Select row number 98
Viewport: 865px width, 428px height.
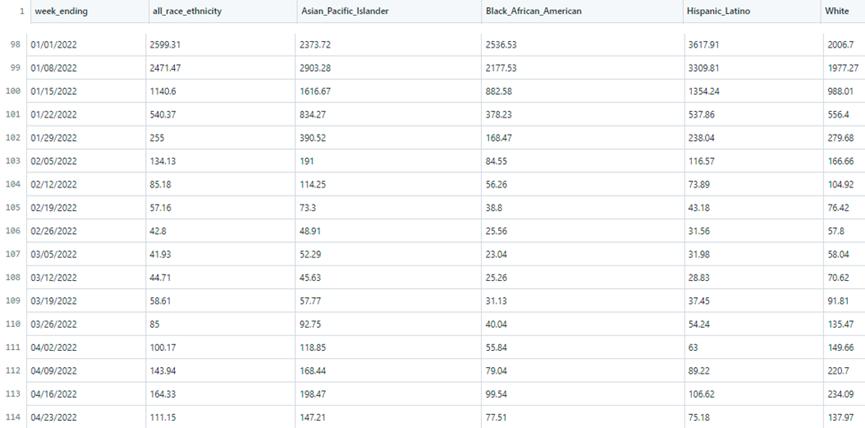(x=14, y=45)
